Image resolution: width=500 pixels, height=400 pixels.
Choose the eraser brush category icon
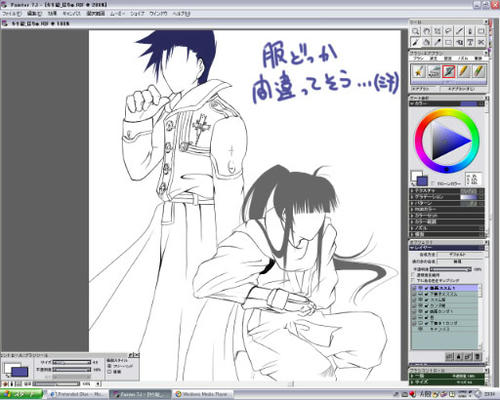tap(434, 71)
